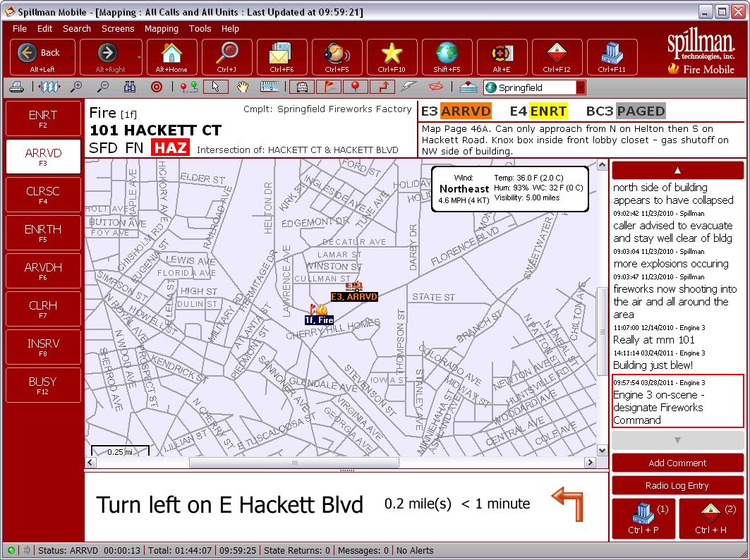750x560 pixels.
Task: Click the Radio Log Entry button
Action: pos(677,485)
